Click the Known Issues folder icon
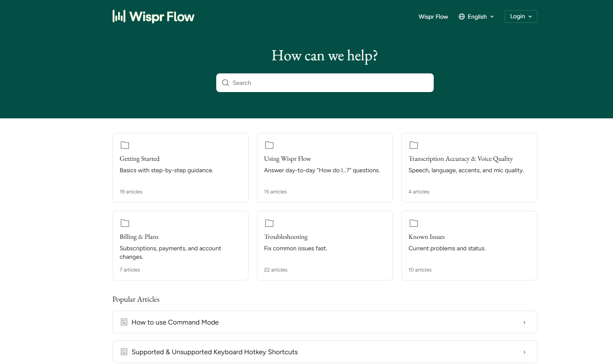The image size is (613, 364). point(414,223)
